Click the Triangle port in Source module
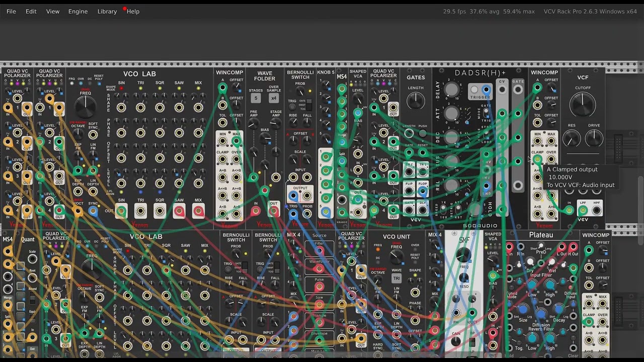 (319, 323)
